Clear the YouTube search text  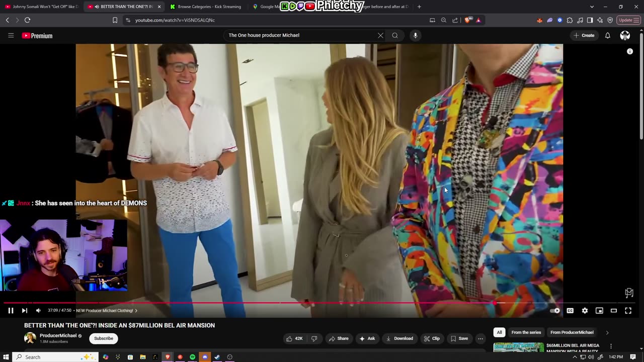[x=380, y=35]
